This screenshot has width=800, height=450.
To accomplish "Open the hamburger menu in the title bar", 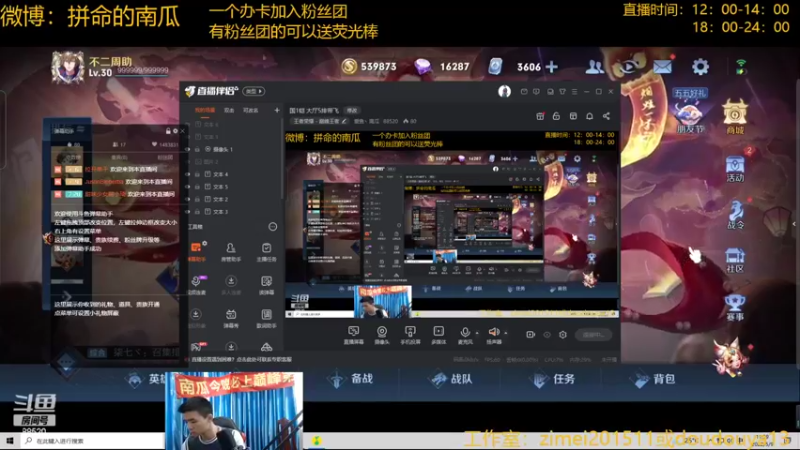I will (574, 92).
